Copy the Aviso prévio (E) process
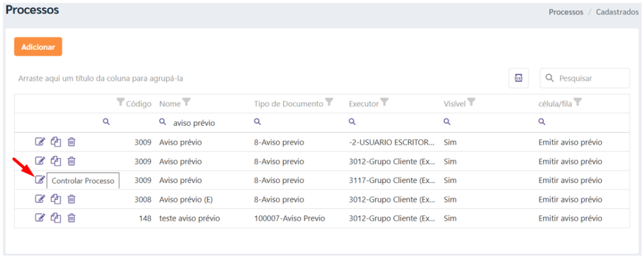 [56, 199]
